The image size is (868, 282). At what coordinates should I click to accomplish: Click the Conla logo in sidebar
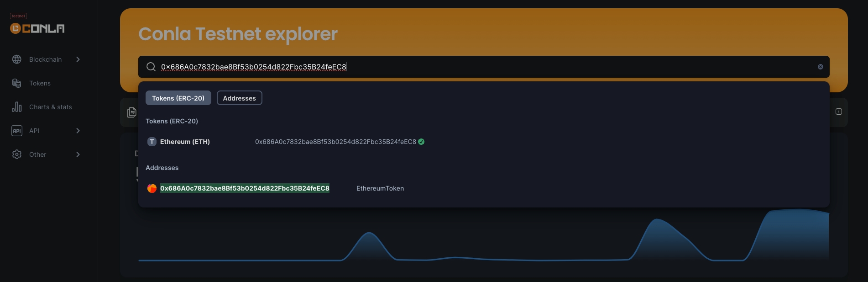pos(37,28)
